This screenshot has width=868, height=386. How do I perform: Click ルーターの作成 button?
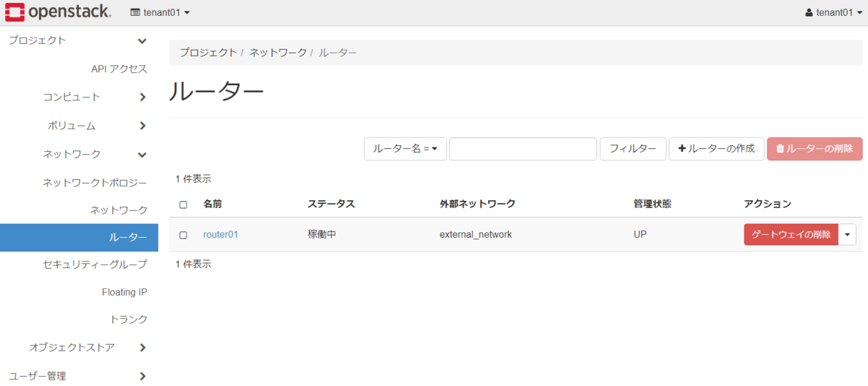(x=716, y=148)
